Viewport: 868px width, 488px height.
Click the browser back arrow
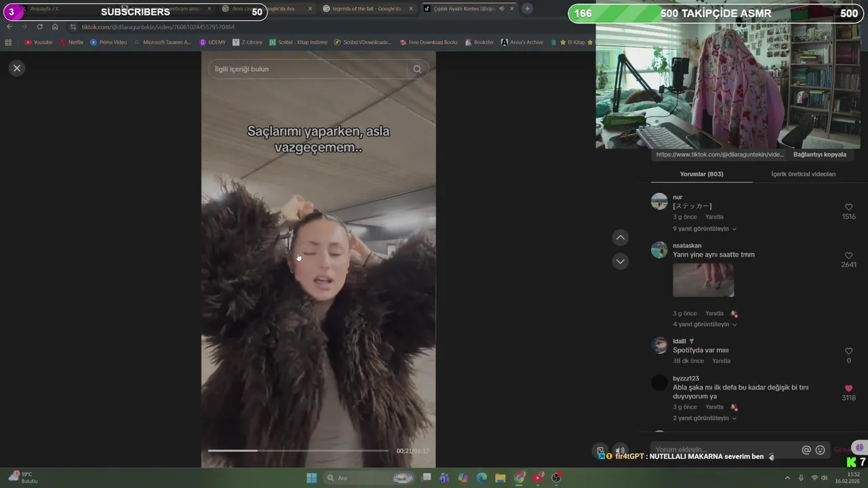tap(9, 26)
